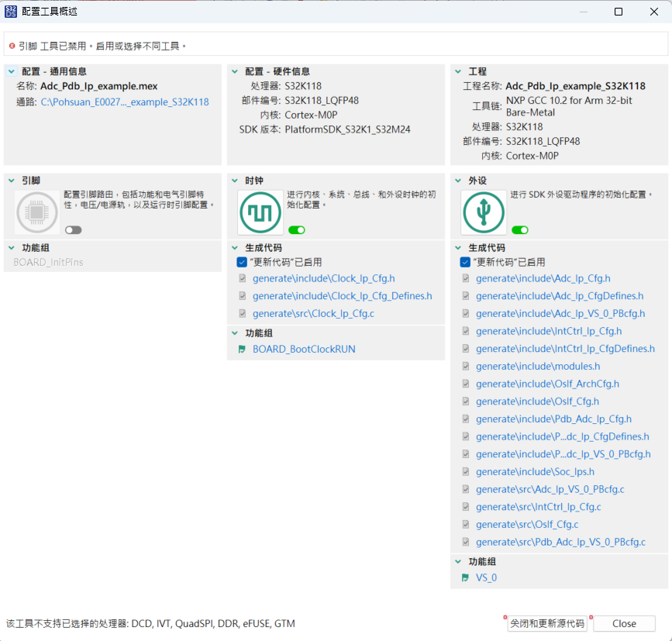672x641 pixels.
Task: Uncheck 更新代码已启用 under 外设 section
Action: (464, 261)
